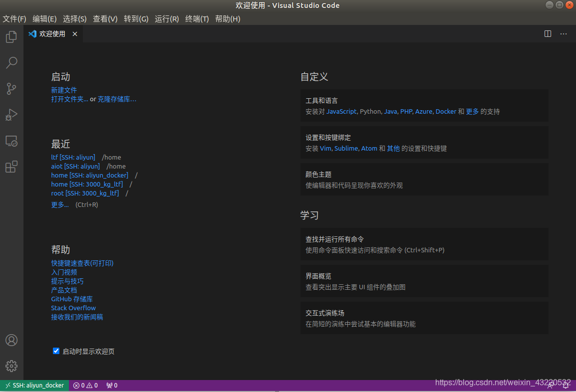Open the 产品文档 link
Image resolution: width=576 pixels, height=392 pixels.
pos(64,290)
